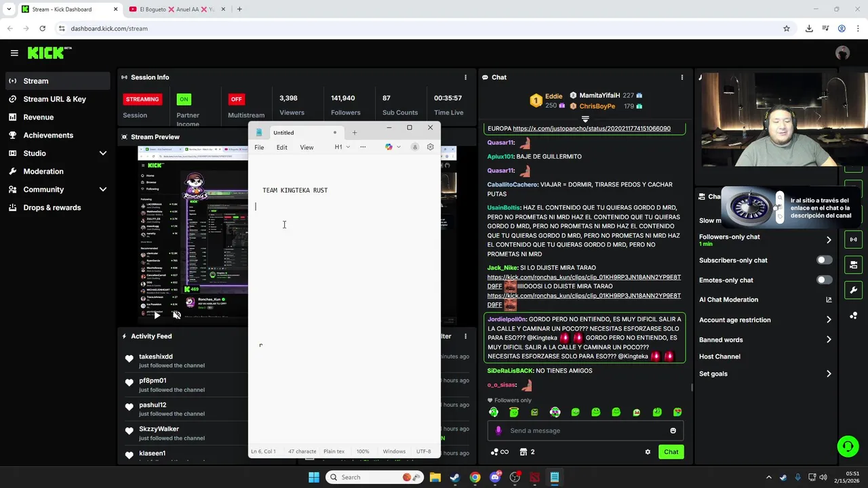Send message with the Chat button
Screen dimensions: 868x488
(671, 452)
